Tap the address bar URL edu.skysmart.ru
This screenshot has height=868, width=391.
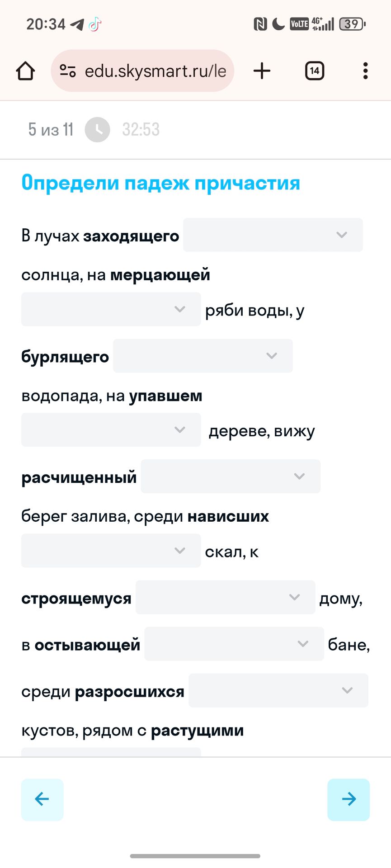tap(155, 71)
